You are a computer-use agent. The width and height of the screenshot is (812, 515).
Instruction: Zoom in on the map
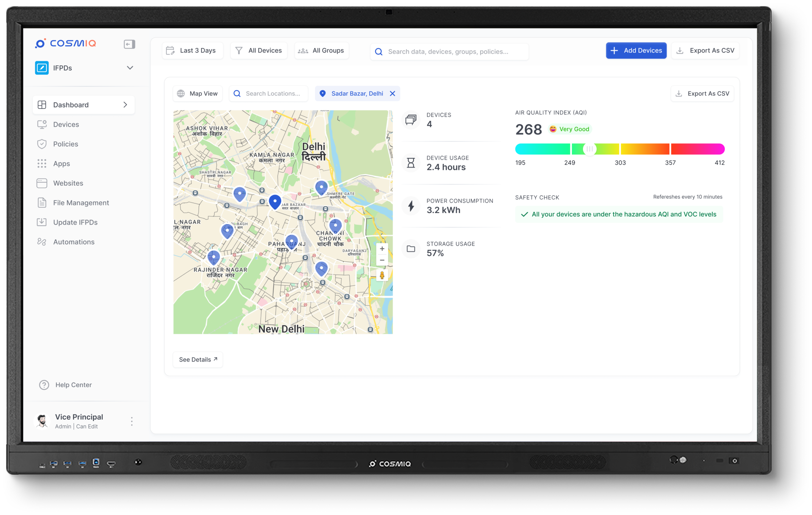382,249
